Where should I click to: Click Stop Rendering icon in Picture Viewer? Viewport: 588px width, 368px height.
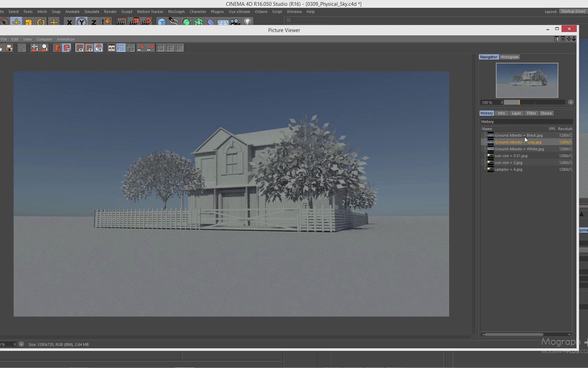(22, 48)
